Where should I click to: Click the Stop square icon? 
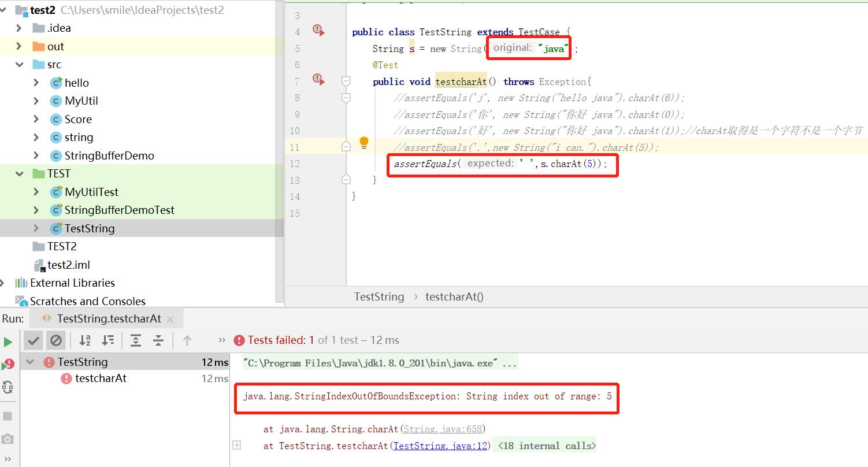pyautogui.click(x=8, y=416)
